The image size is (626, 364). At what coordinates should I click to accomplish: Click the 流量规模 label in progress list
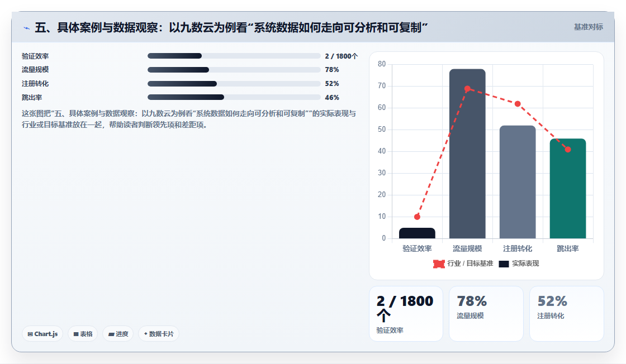[x=35, y=70]
